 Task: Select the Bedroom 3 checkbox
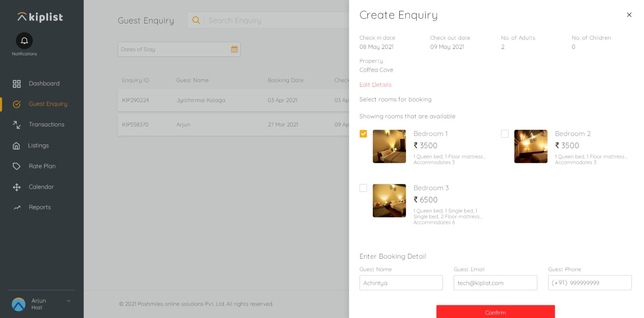click(363, 188)
